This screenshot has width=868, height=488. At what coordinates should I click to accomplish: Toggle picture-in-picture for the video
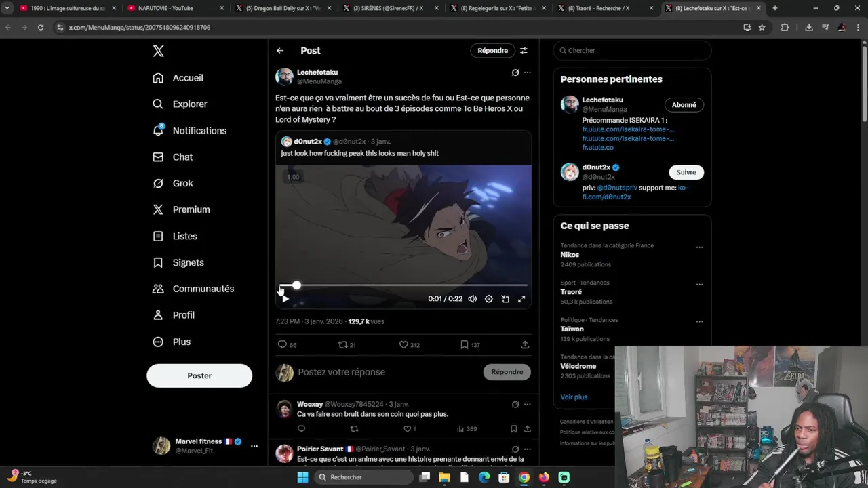point(505,299)
